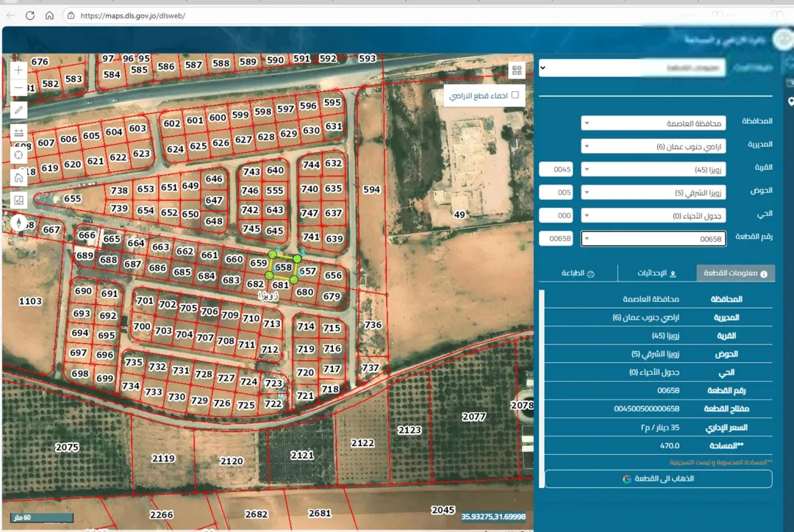
Task: Return to home map extent
Action: coord(18,178)
